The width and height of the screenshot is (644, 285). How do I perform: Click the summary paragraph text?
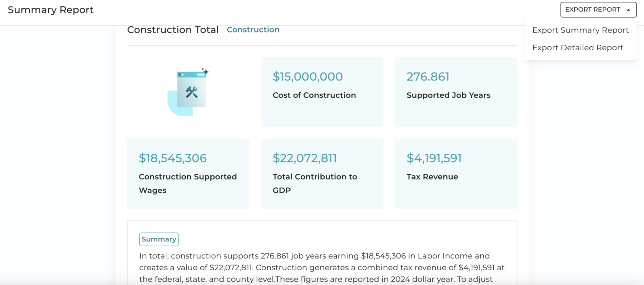322,268
